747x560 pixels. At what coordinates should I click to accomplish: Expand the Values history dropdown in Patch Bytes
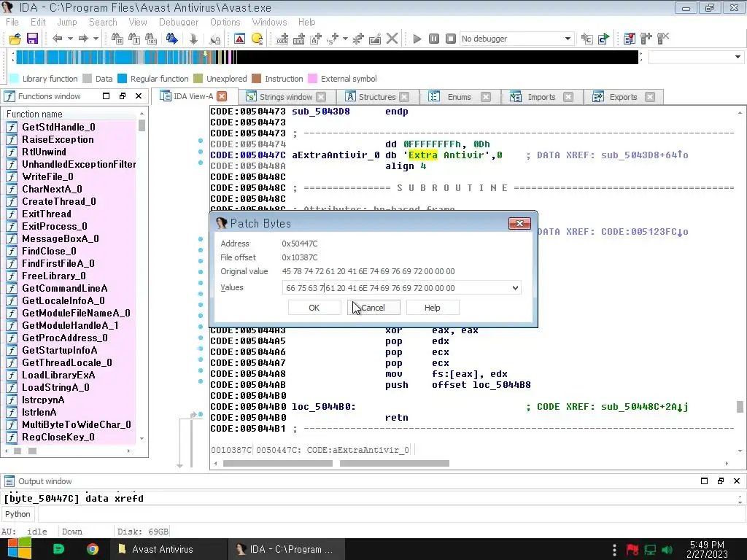[x=515, y=287]
